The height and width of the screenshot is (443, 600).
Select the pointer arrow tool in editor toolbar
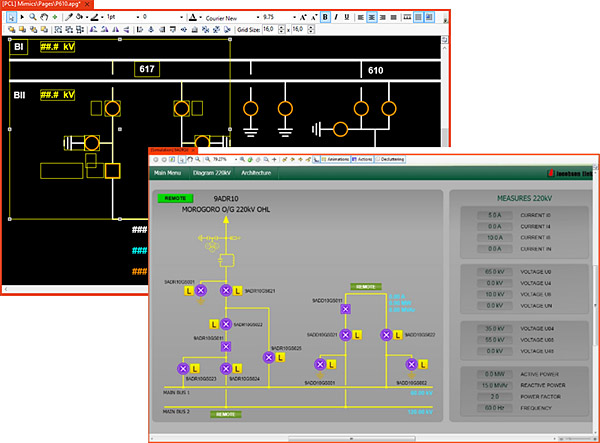coord(10,17)
